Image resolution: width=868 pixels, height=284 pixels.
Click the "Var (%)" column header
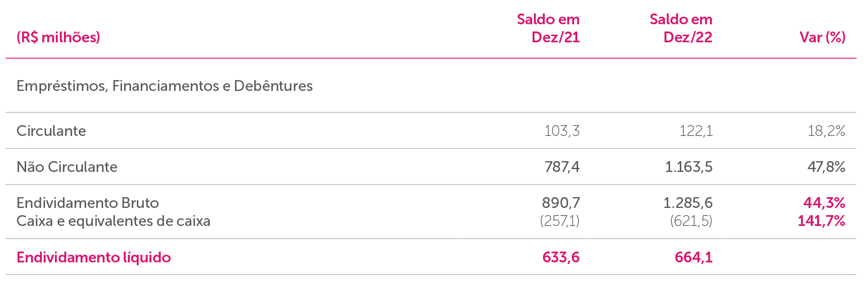tap(822, 37)
